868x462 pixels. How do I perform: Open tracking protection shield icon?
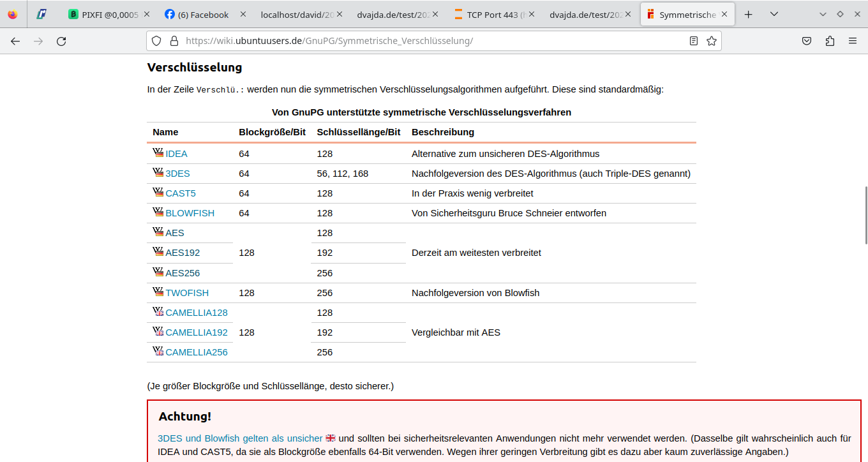pyautogui.click(x=157, y=41)
